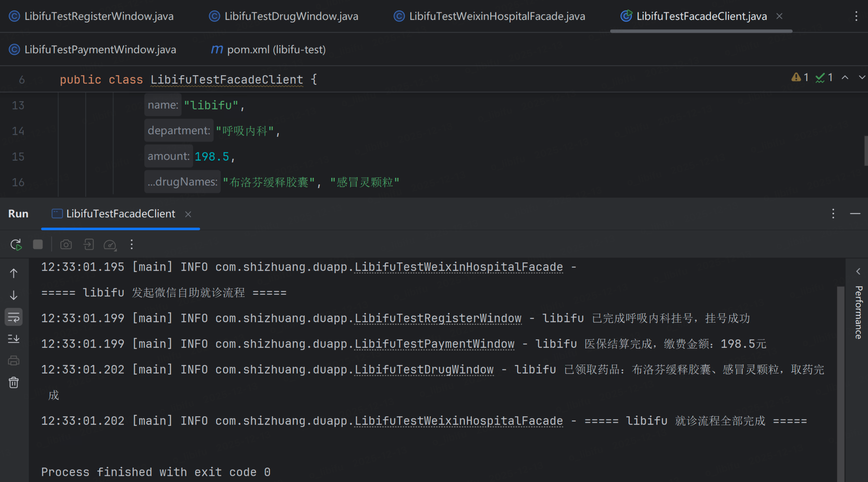This screenshot has width=868, height=482.
Task: Open the profiler speedometer icon
Action: pos(110,245)
